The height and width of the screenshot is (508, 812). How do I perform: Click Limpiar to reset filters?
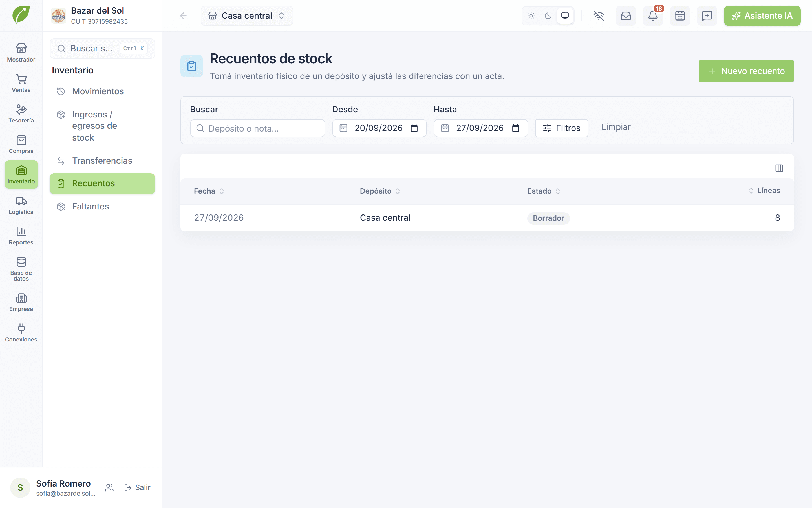pyautogui.click(x=616, y=127)
